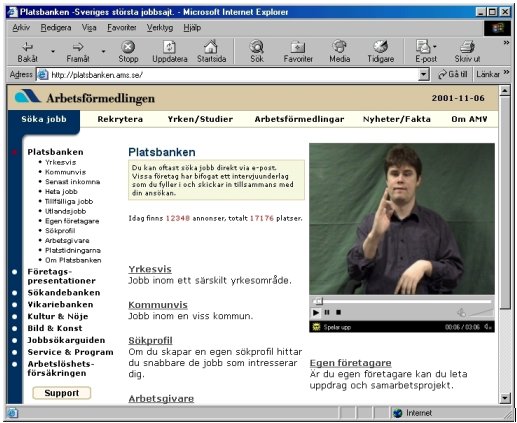
Task: Open Kultur & Nöje in sidebar
Action: (58, 316)
